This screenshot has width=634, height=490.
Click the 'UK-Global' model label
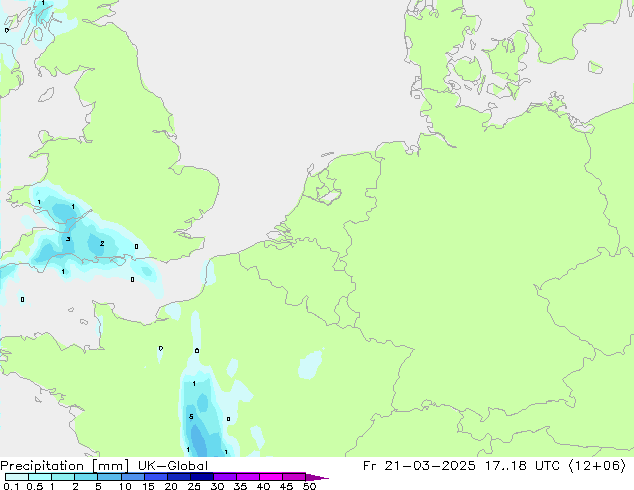click(x=173, y=466)
